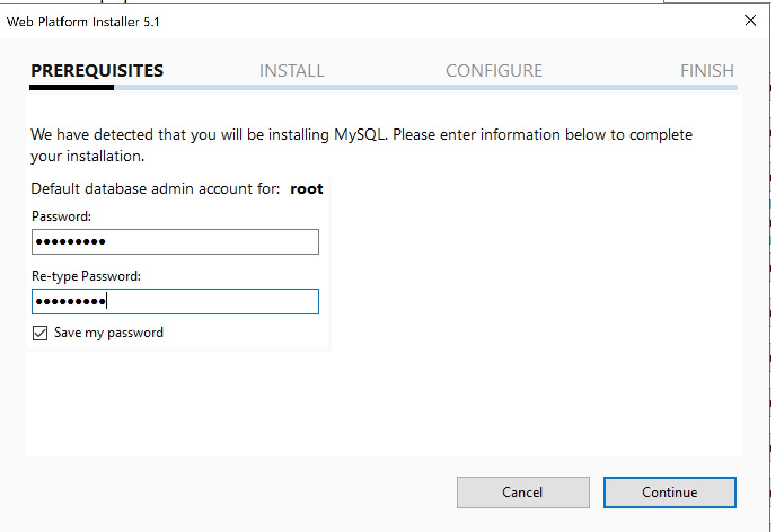Click the bold 'root' account name
This screenshot has width=771, height=532.
coord(306,189)
